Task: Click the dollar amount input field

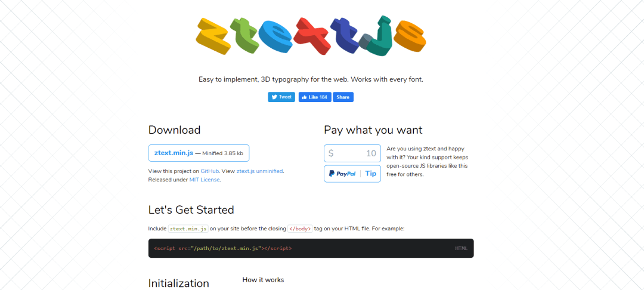Action: click(x=352, y=153)
